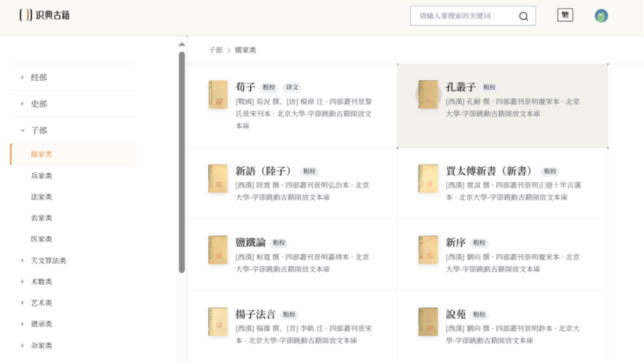Click the 子部 breadcrumb link

(x=216, y=50)
